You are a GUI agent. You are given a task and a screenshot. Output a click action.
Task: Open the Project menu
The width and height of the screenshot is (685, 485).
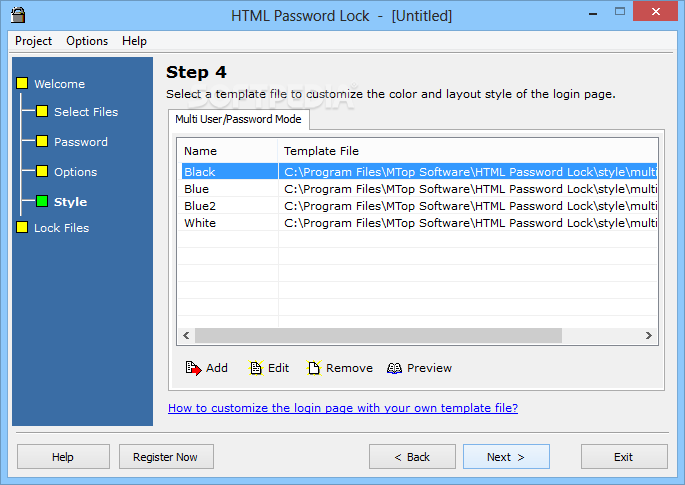click(33, 41)
